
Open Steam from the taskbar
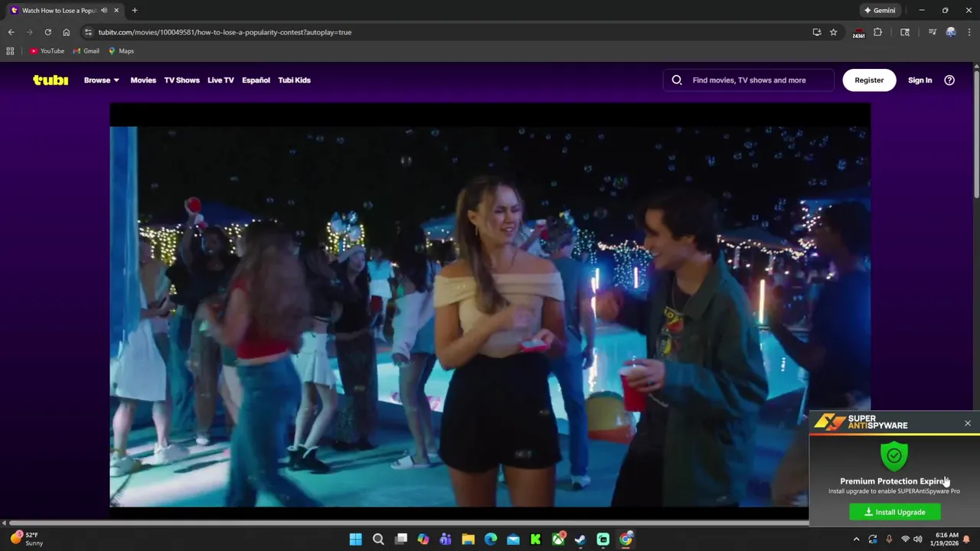(x=580, y=540)
